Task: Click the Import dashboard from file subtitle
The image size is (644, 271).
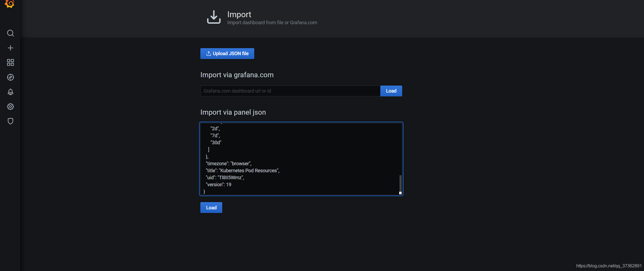Action: [272, 23]
